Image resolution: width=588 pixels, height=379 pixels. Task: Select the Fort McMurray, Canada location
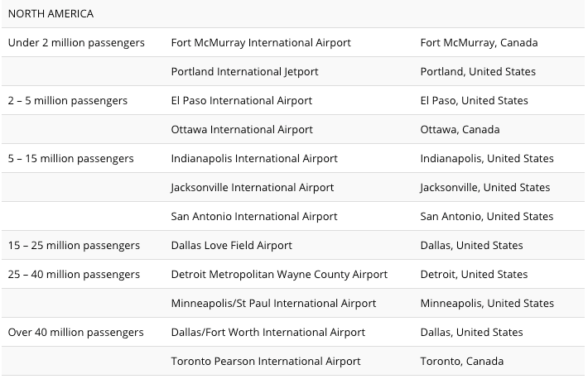(x=479, y=43)
